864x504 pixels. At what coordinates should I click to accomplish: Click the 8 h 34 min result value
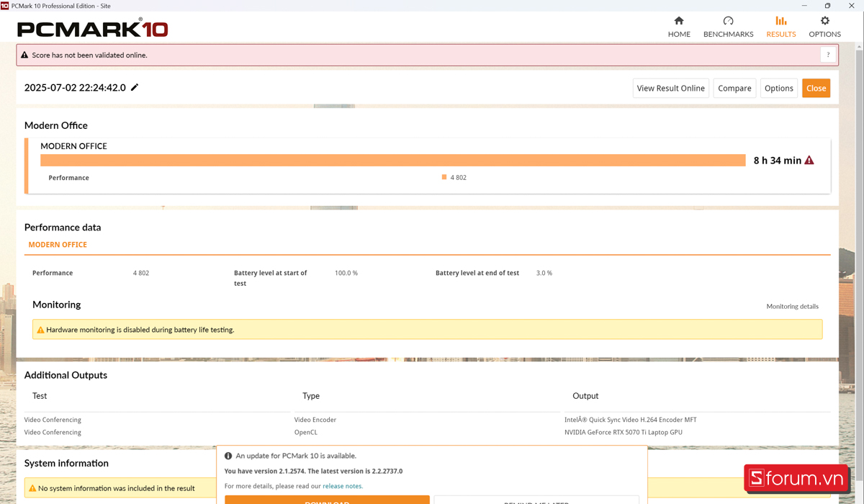coord(777,161)
